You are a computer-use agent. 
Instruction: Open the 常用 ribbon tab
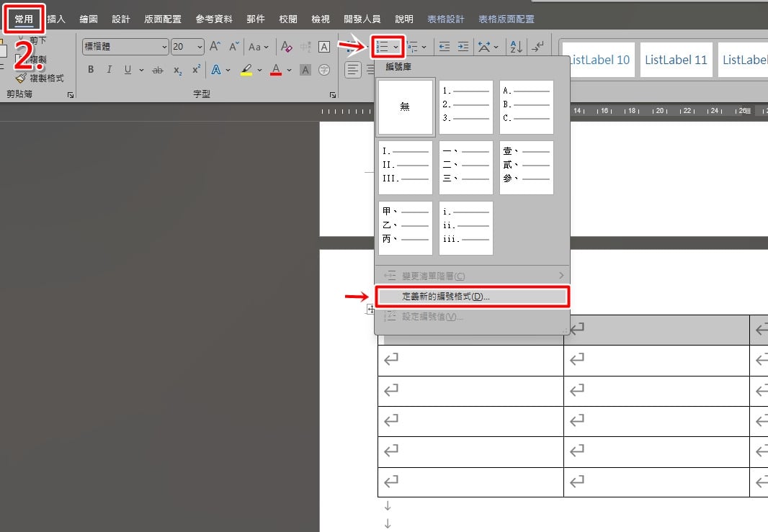(24, 19)
